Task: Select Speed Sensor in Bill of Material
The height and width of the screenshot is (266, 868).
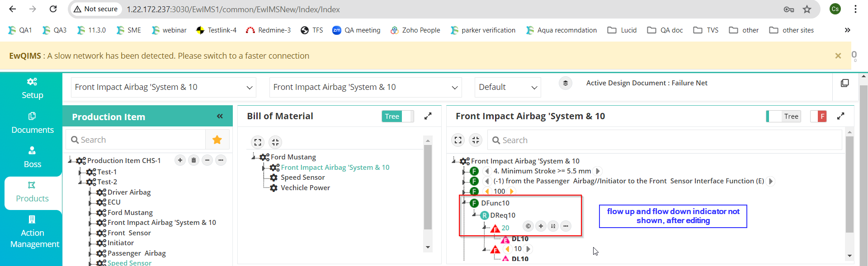Action: 302,177
